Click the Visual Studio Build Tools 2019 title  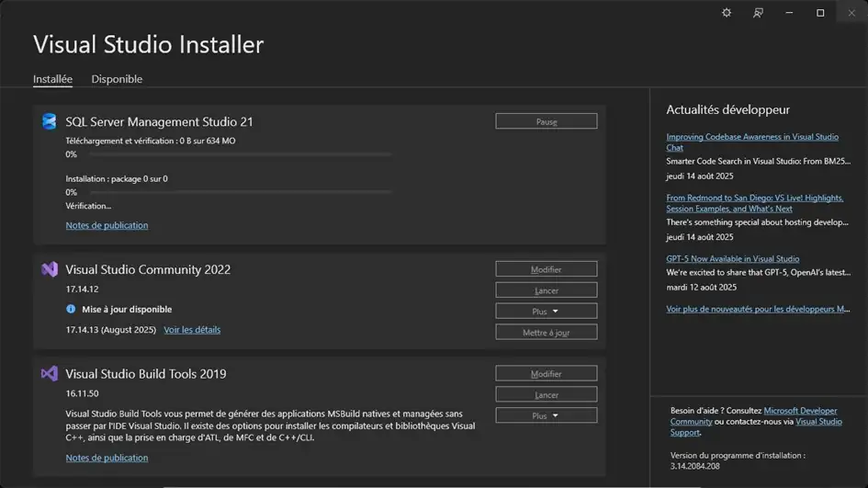tap(146, 374)
